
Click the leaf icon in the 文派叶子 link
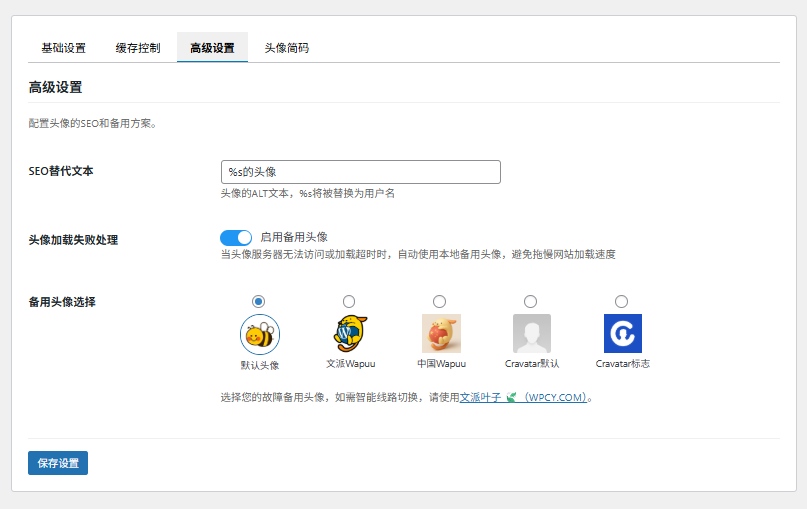pos(511,397)
